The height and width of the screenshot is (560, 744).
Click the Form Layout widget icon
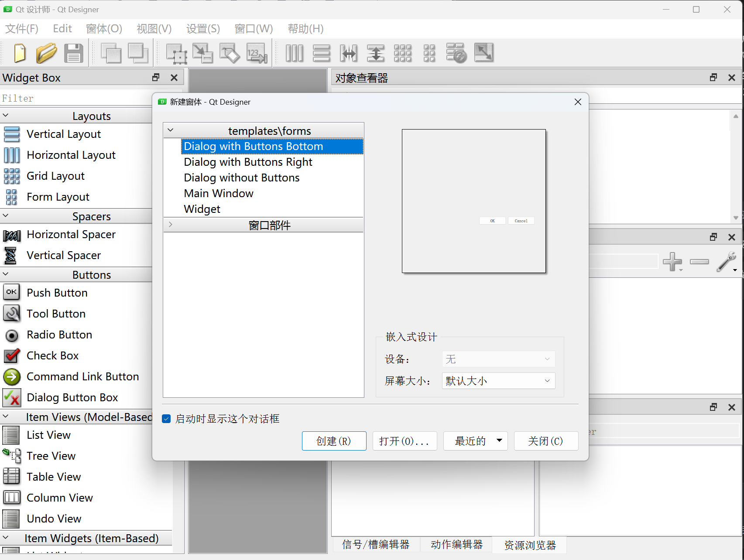[x=12, y=197]
